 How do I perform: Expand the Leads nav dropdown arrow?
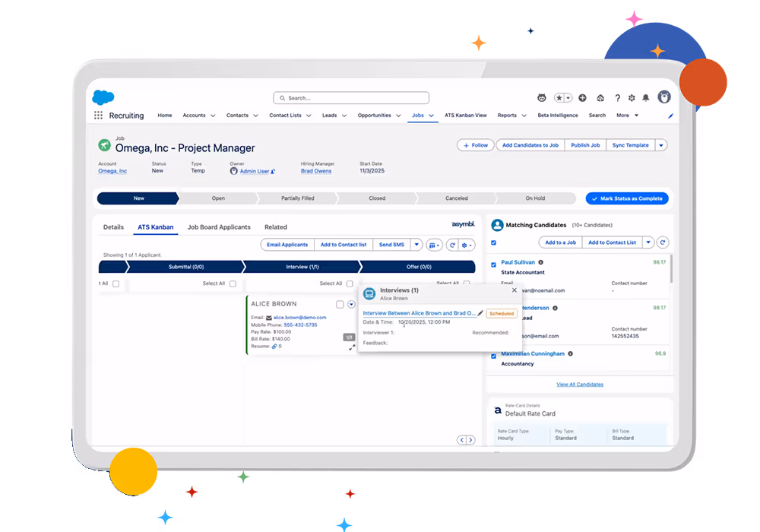(x=344, y=116)
